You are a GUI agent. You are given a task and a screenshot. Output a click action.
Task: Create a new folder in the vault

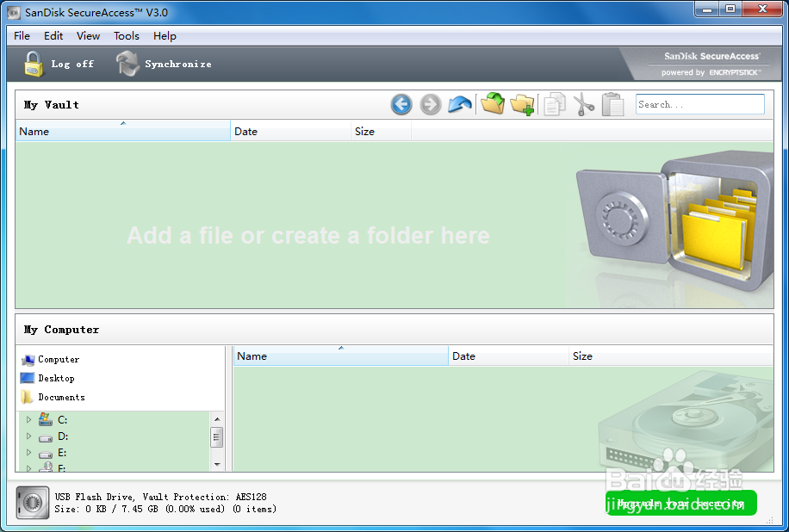[x=522, y=104]
